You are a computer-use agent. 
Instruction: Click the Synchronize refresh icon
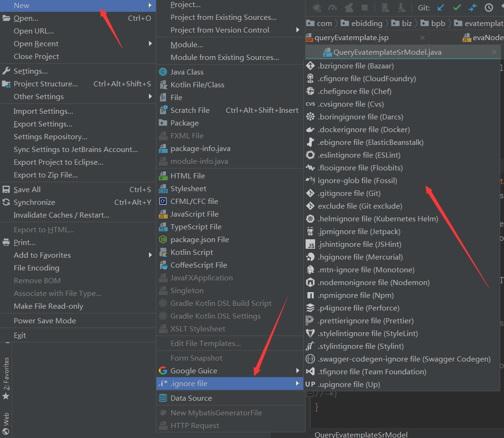(x=6, y=202)
